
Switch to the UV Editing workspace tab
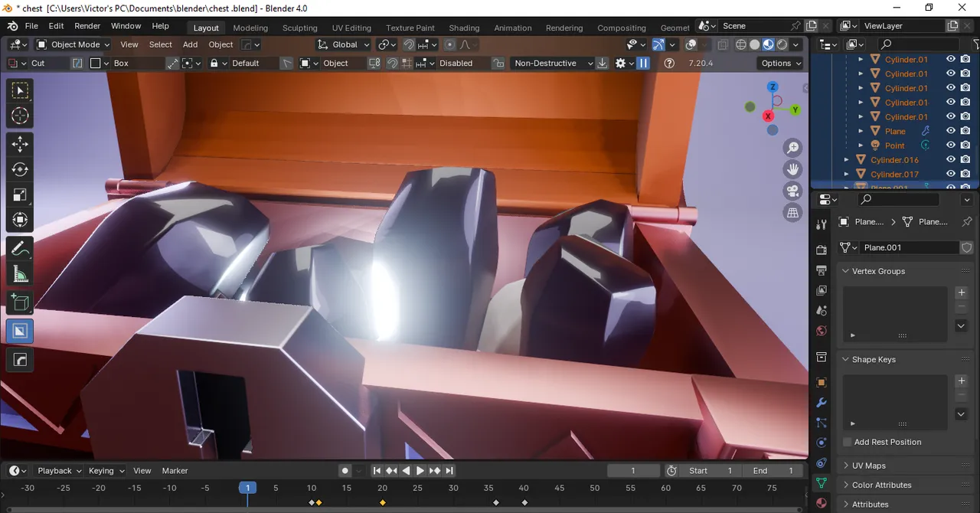pos(351,28)
